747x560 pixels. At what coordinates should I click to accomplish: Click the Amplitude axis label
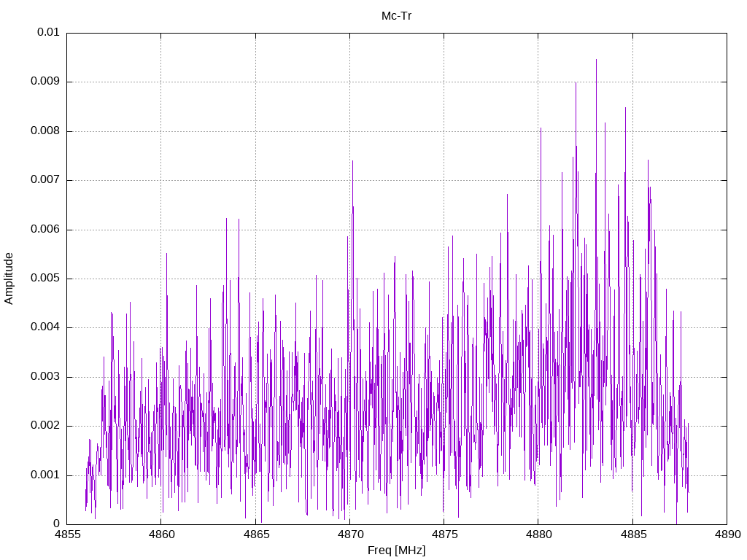tap(9, 279)
